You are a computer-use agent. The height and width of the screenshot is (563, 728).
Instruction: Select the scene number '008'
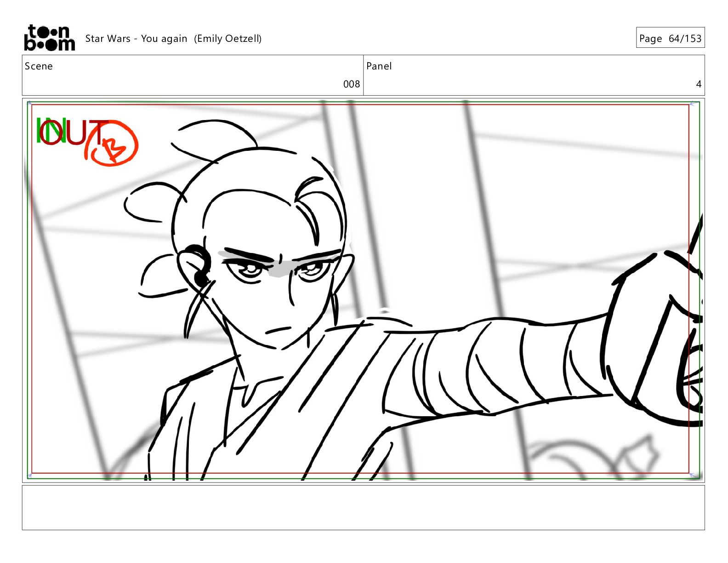(352, 84)
